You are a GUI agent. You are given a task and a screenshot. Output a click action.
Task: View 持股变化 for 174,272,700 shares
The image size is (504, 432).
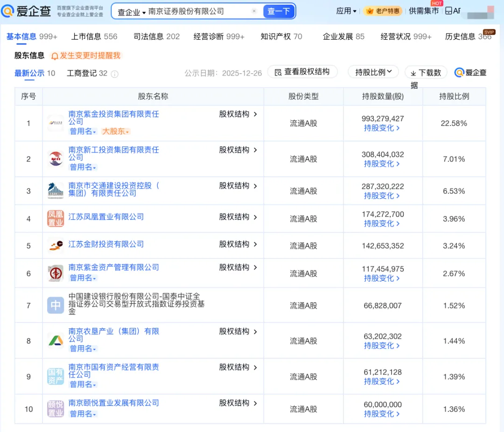[382, 224]
